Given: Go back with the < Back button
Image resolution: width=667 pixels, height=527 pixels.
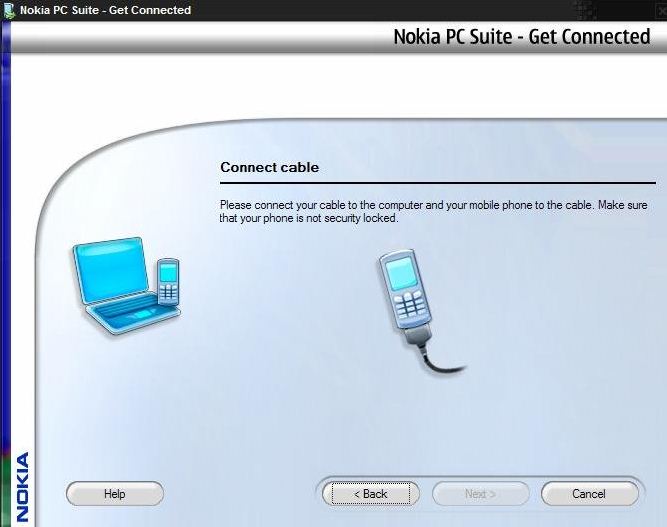Looking at the screenshot, I should point(371,494).
